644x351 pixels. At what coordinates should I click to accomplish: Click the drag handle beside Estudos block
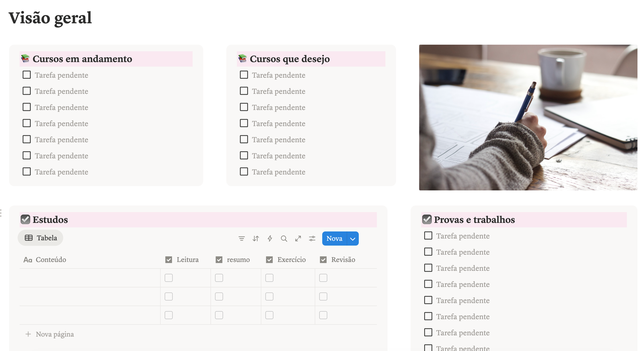tap(1, 213)
